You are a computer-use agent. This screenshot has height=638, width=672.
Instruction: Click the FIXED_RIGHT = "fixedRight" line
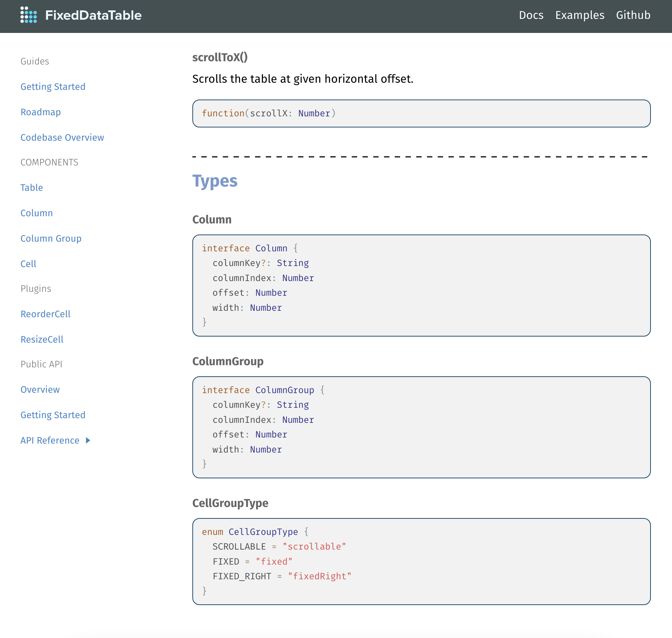pos(282,576)
